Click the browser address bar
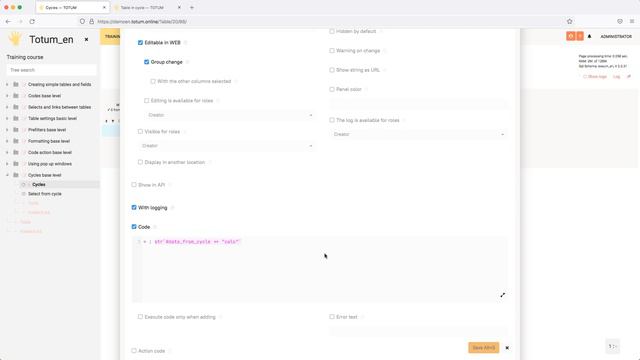The width and height of the screenshot is (640, 360). coord(327,21)
